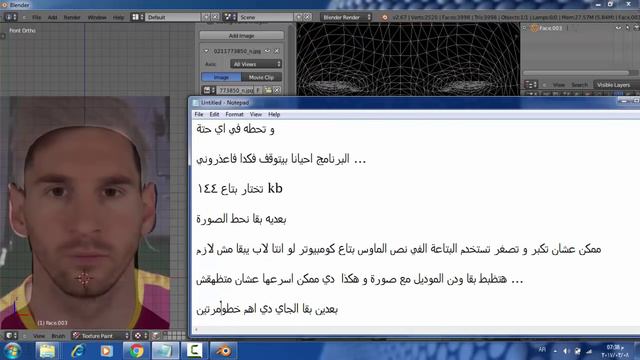
Task: Open the viewport shading selector
Action: click(x=140, y=336)
